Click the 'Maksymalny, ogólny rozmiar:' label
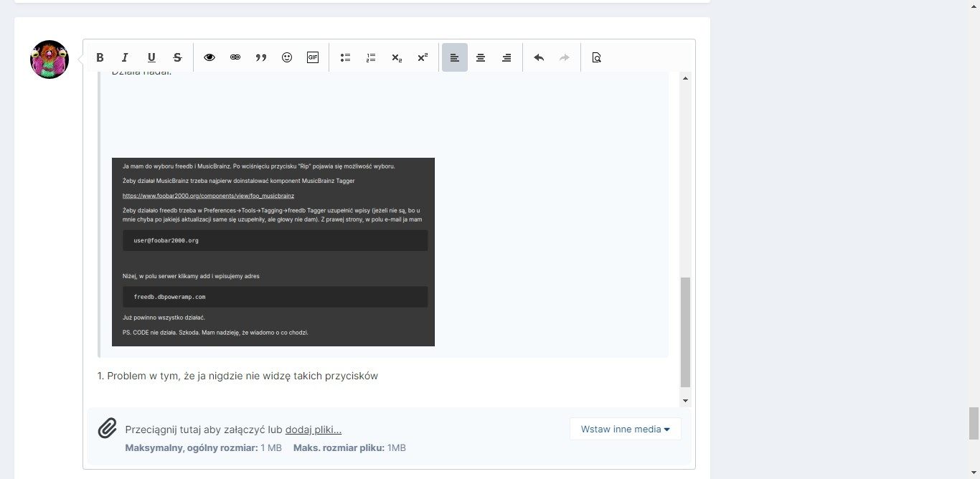The width and height of the screenshot is (980, 479). tap(192, 447)
